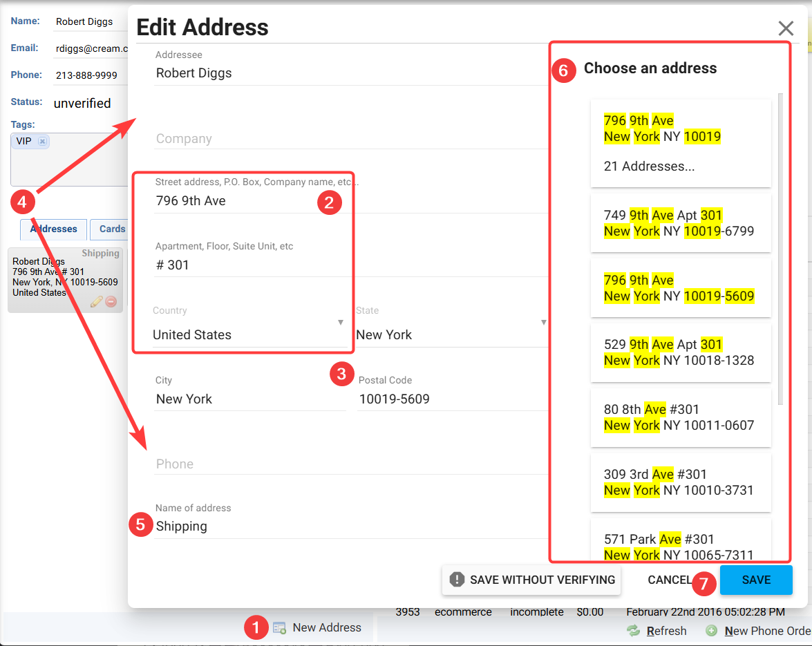Close the Edit Address dialog with X
Viewport: 812px width, 646px height.
[x=786, y=28]
